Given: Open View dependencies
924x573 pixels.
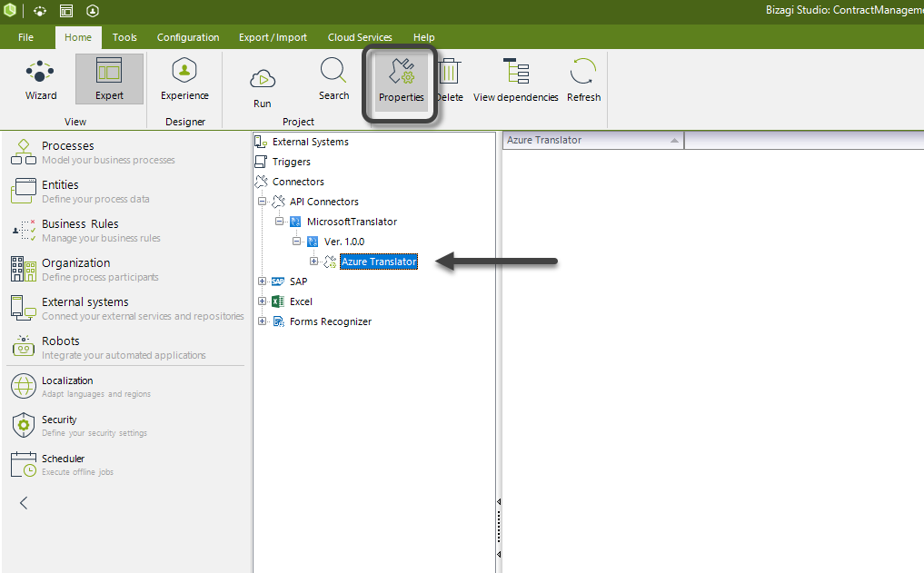Looking at the screenshot, I should 516,81.
